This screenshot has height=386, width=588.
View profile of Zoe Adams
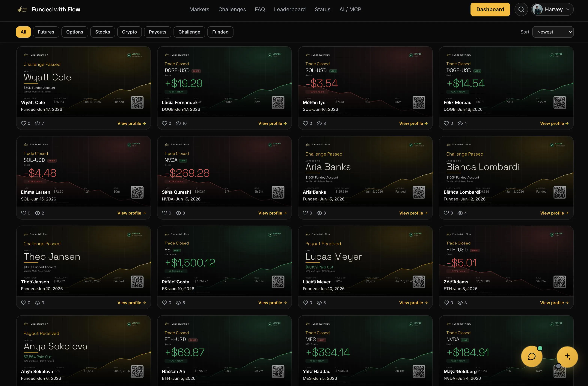(x=554, y=303)
